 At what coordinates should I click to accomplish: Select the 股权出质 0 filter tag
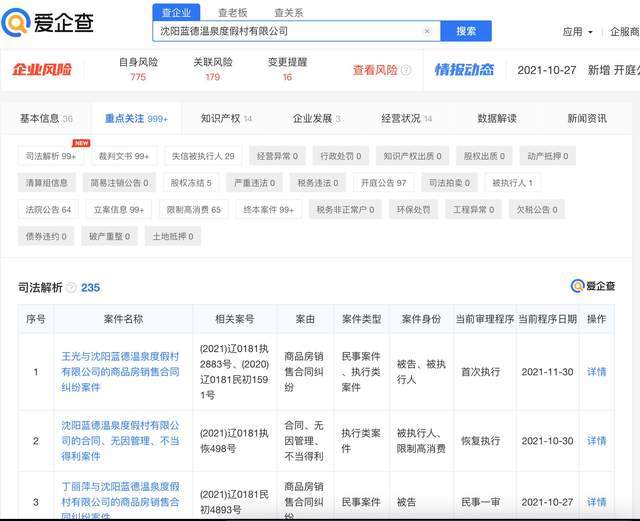[484, 156]
